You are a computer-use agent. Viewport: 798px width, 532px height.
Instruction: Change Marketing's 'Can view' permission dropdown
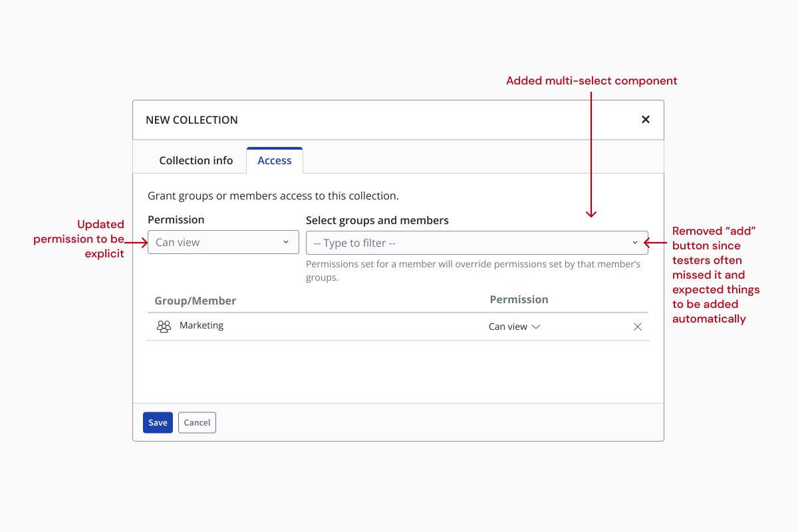click(x=514, y=327)
